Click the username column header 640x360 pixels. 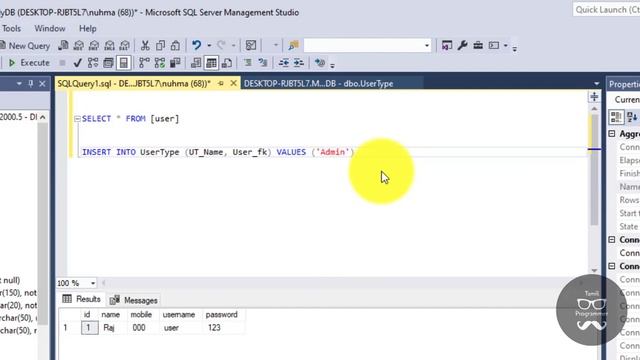coord(179,315)
